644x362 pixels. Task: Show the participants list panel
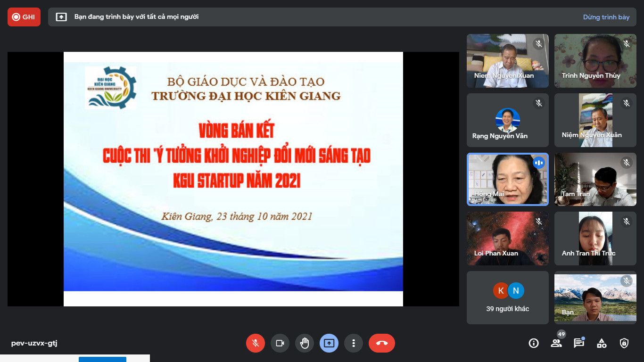tap(556, 343)
